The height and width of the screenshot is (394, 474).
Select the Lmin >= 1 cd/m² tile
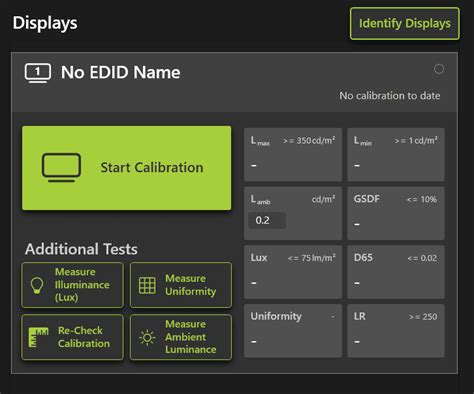[396, 155]
